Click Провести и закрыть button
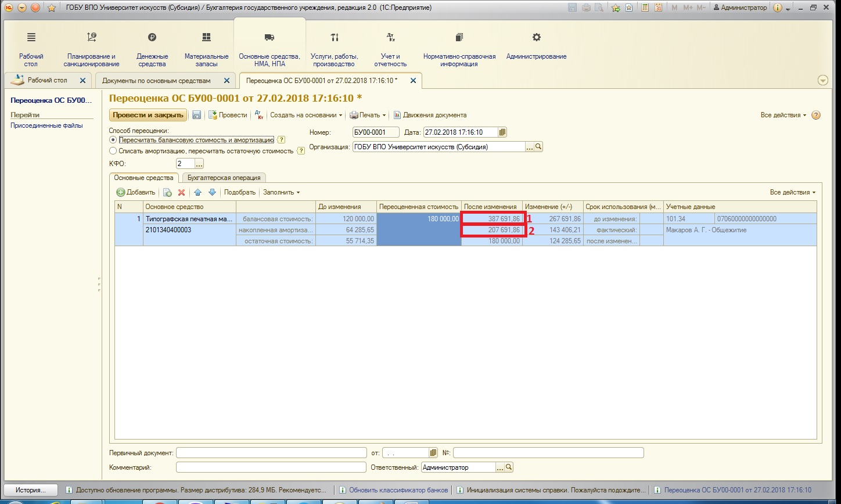 tap(148, 115)
